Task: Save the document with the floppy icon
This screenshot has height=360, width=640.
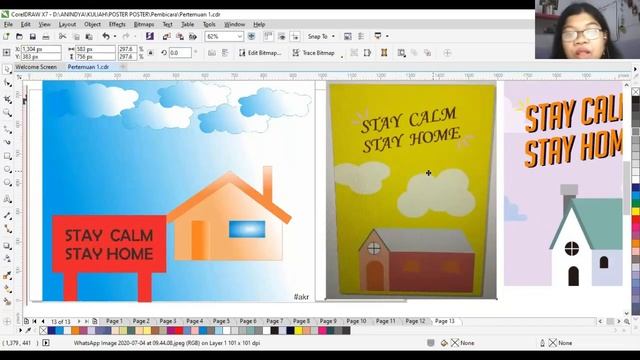Action: [33, 36]
